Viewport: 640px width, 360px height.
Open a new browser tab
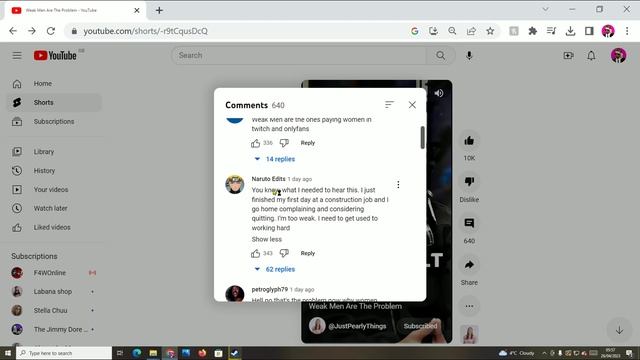click(159, 11)
